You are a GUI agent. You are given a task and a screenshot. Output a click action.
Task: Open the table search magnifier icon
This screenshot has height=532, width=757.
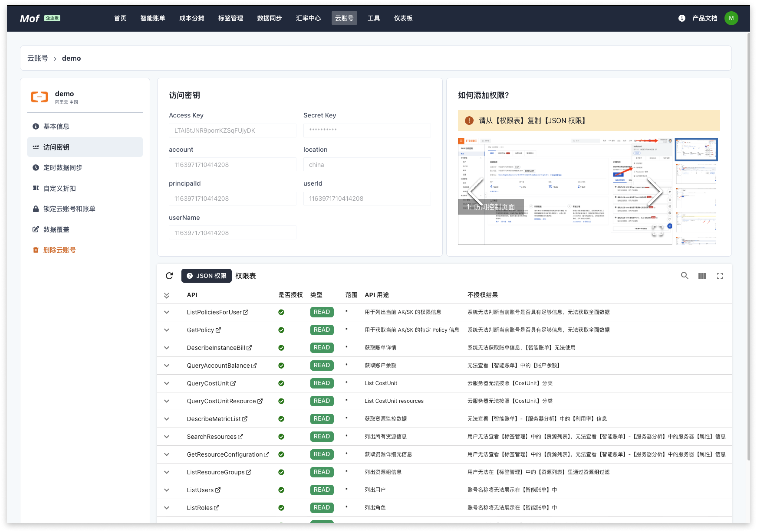click(684, 276)
